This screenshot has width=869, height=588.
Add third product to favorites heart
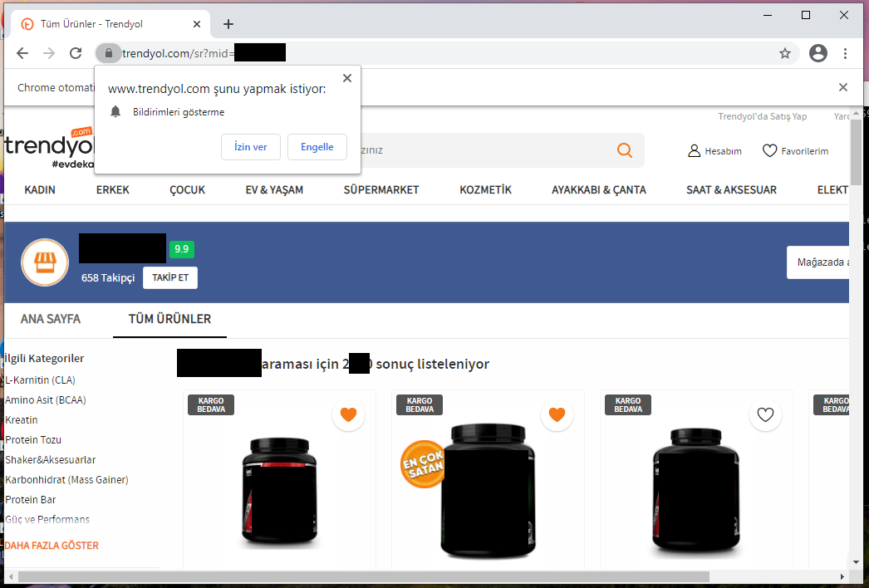tap(765, 414)
